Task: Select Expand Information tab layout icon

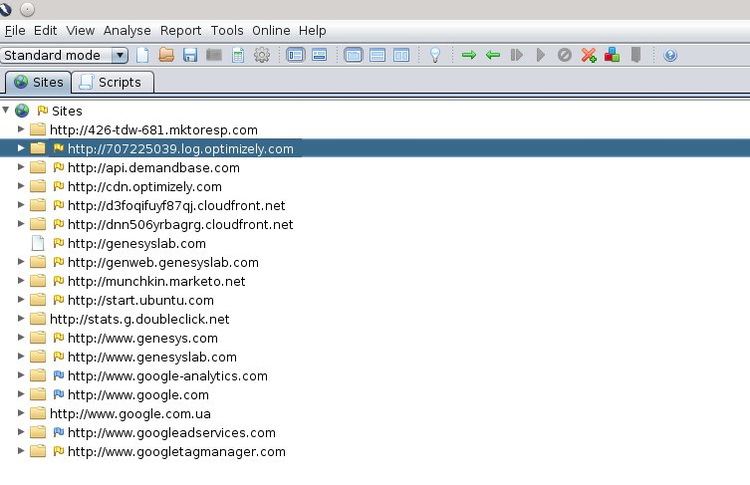Action: 377,55
